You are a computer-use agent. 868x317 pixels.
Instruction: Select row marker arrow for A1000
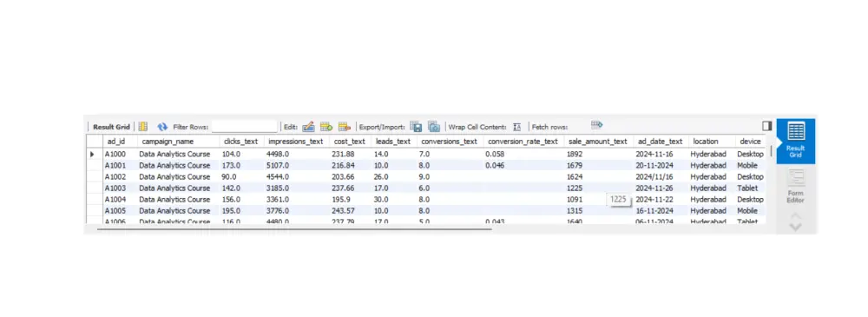coord(93,154)
